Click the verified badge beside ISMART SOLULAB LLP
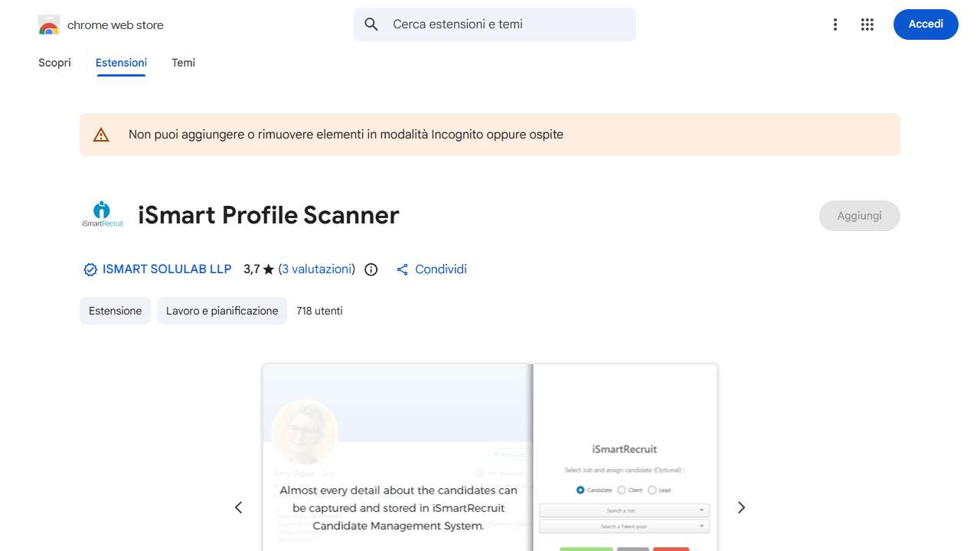The height and width of the screenshot is (551, 980). [90, 269]
